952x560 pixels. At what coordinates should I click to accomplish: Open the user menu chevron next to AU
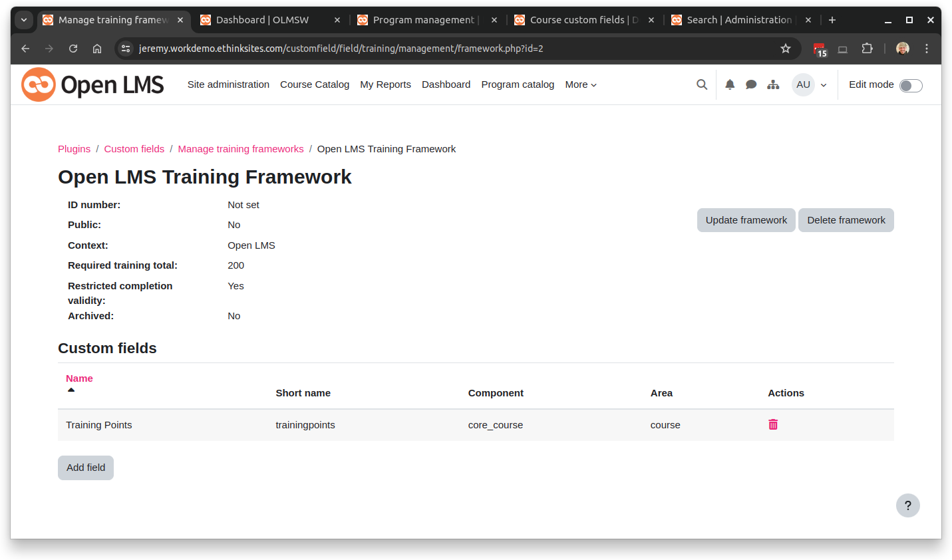pyautogui.click(x=824, y=85)
